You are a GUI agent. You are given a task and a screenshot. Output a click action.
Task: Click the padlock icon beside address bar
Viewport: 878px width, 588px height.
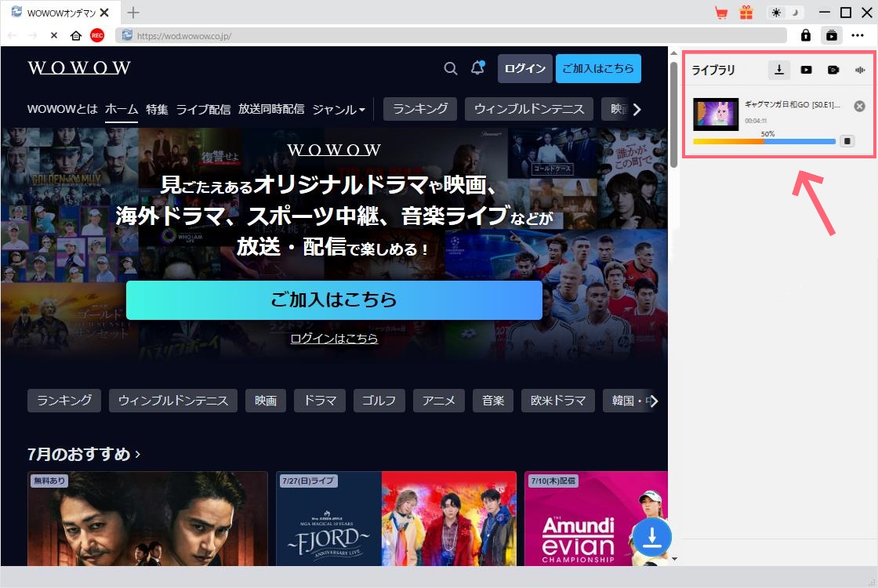(x=805, y=35)
